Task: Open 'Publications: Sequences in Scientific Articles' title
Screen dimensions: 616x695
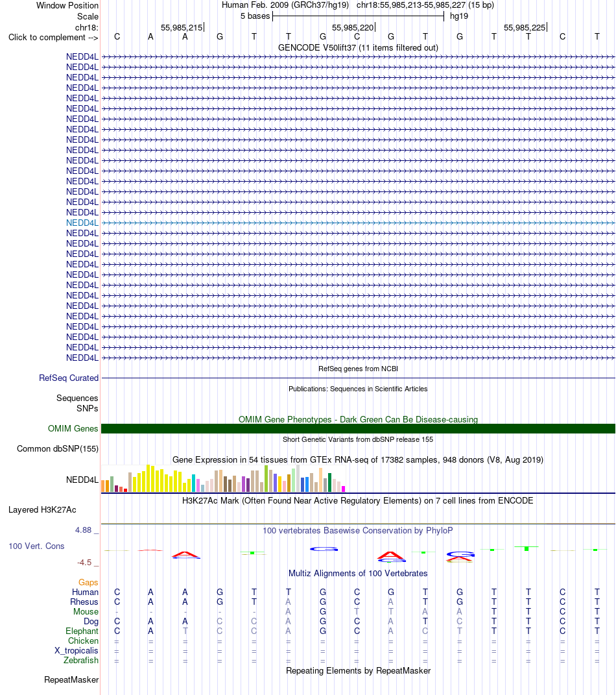Action: [359, 389]
